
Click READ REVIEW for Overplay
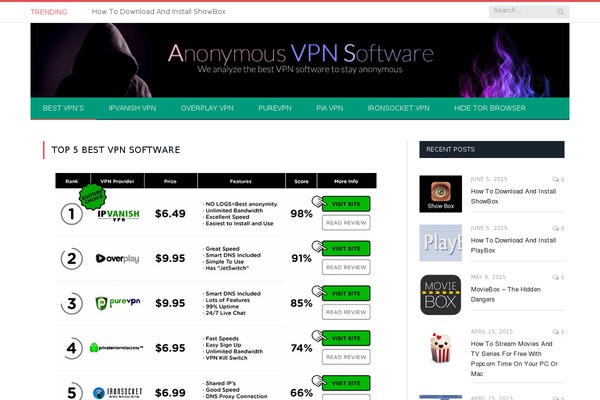346,268
